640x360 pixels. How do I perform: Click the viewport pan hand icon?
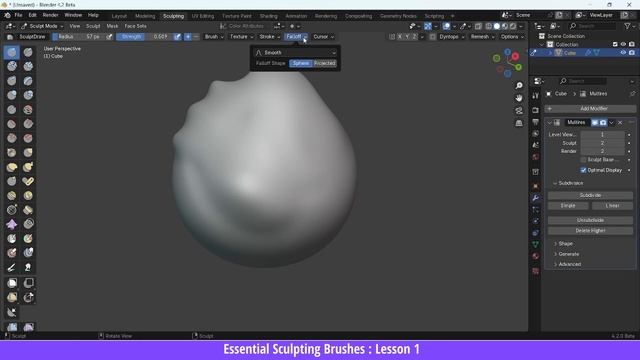[519, 98]
